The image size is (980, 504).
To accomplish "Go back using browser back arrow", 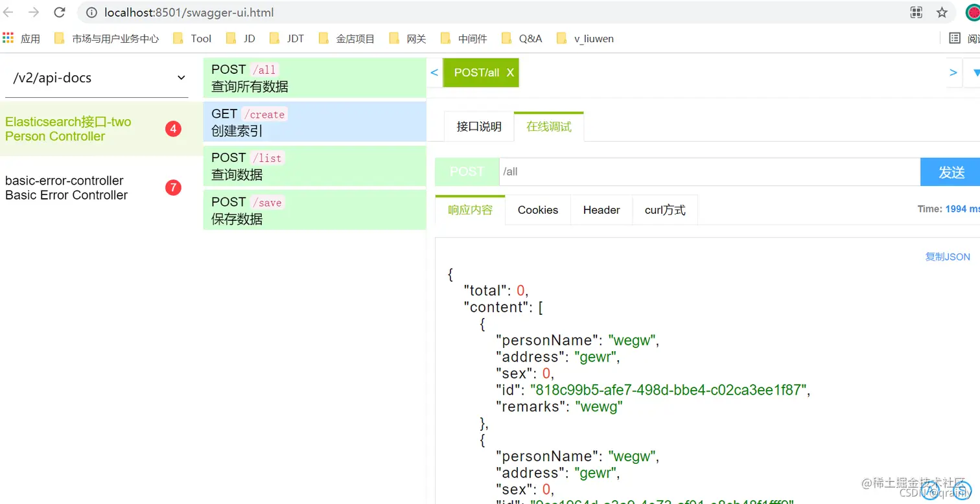I will pos(8,12).
